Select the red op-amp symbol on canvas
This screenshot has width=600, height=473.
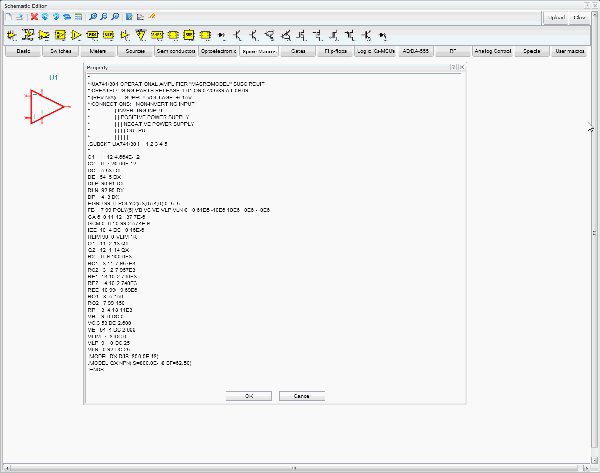47,107
